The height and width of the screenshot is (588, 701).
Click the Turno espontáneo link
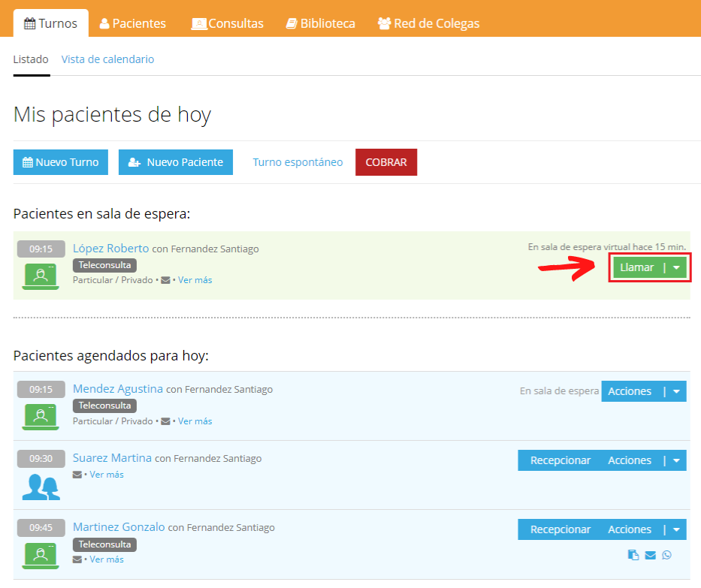tap(298, 162)
